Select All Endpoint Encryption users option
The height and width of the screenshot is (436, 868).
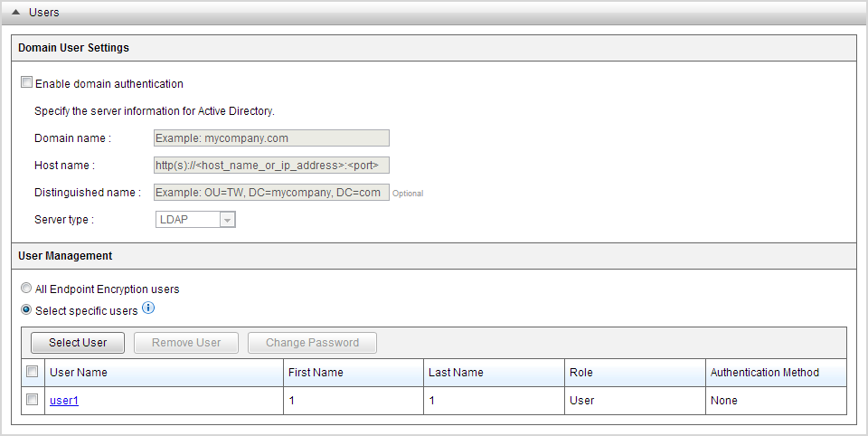pos(26,289)
